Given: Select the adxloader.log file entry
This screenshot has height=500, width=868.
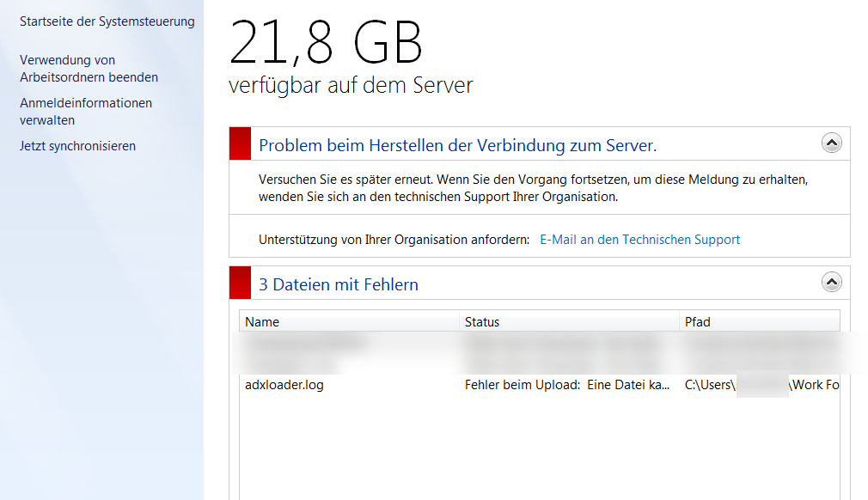Looking at the screenshot, I should pyautogui.click(x=284, y=385).
